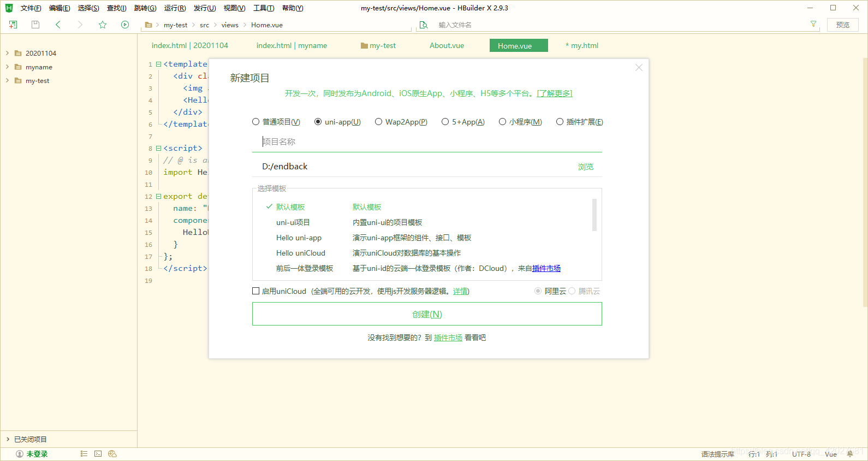Select the uni-app radio button
This screenshot has width=868, height=461.
[318, 122]
